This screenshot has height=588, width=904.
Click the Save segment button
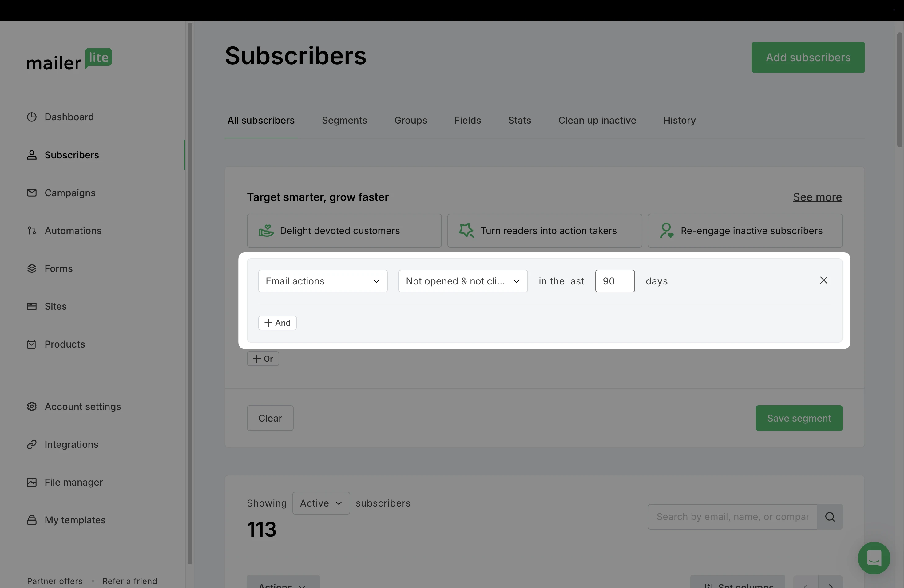pos(799,418)
